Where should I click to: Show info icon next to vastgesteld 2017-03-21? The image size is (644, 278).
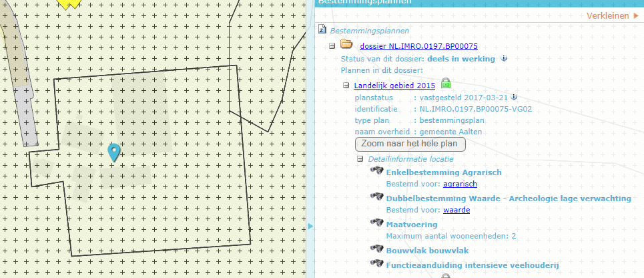pyautogui.click(x=513, y=97)
